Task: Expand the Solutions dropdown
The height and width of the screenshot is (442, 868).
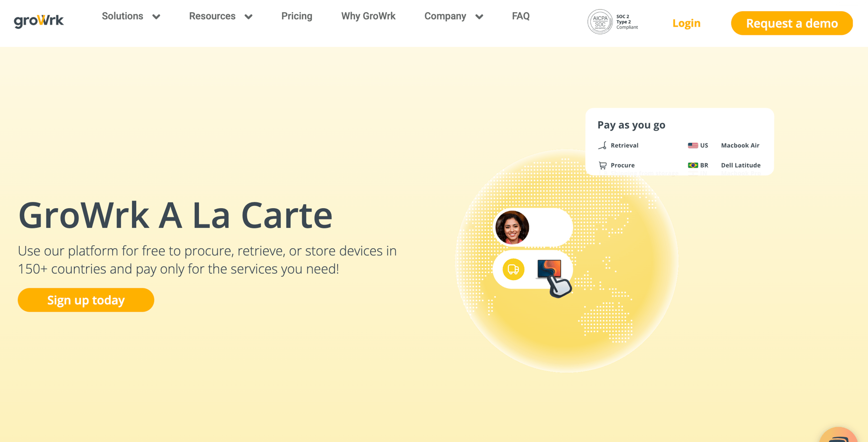Action: coord(130,16)
